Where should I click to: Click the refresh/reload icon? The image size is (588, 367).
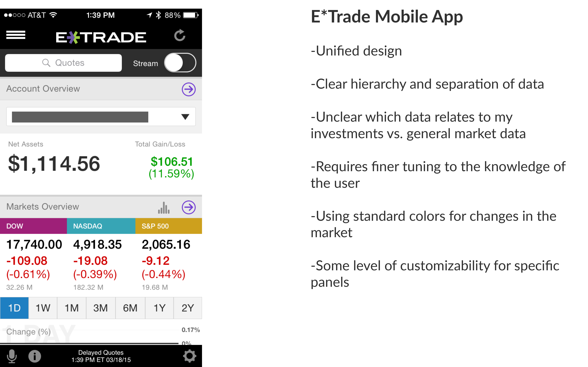(179, 36)
